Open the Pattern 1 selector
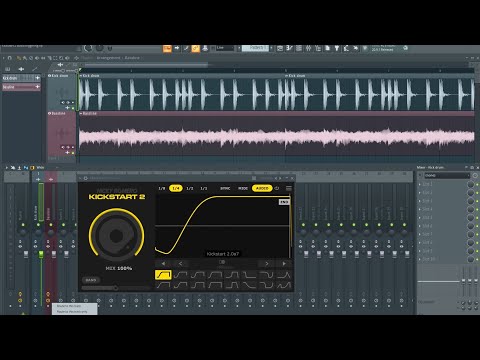Viewport: 480px width, 360px height. 255,48
